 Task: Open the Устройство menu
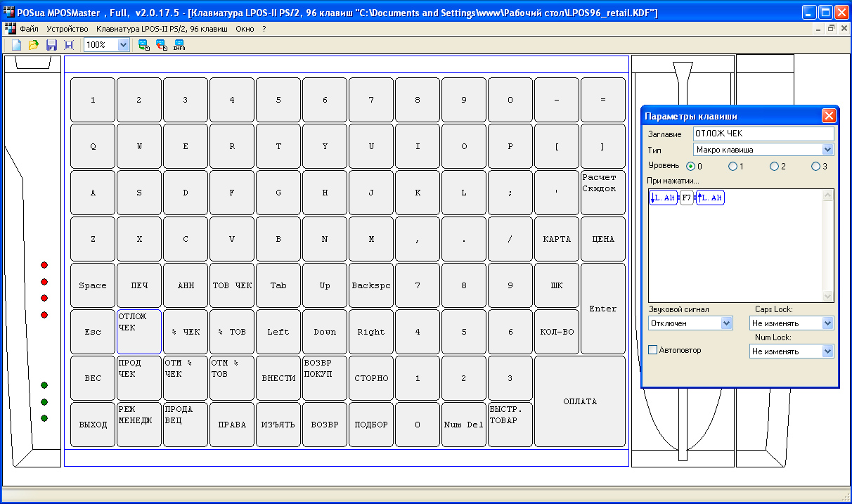coord(67,29)
